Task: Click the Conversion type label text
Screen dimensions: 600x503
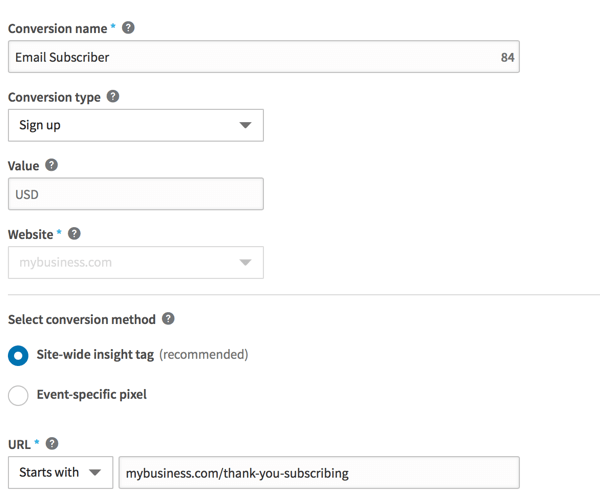Action: (54, 98)
